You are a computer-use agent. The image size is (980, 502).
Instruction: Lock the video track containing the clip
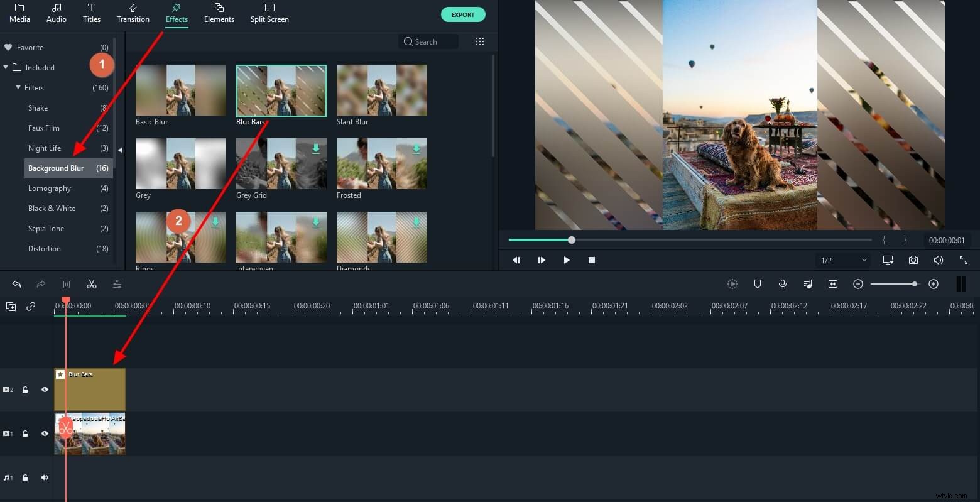point(25,434)
